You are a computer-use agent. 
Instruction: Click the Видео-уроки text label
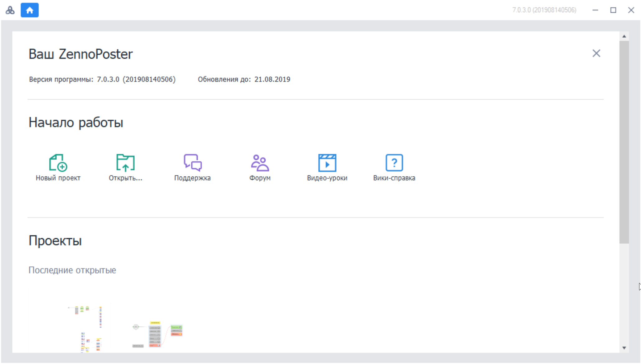click(x=327, y=178)
